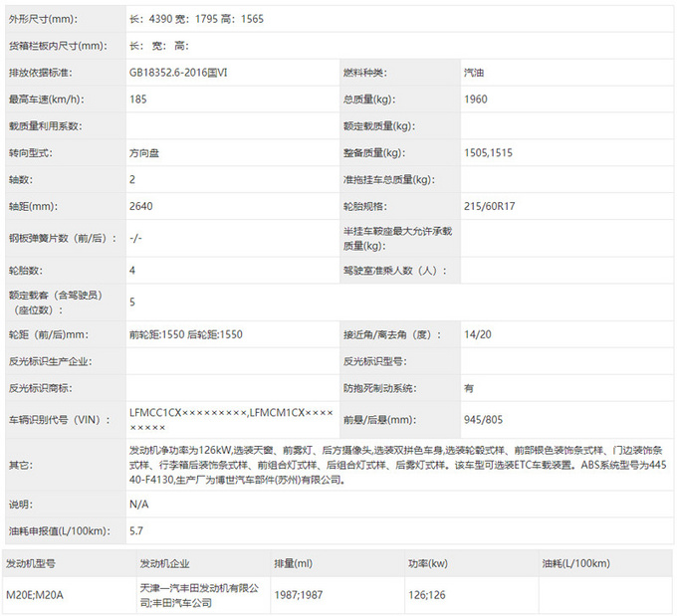The width and height of the screenshot is (677, 616).
Task: Click the column header 发动机型号
Action: click(31, 563)
